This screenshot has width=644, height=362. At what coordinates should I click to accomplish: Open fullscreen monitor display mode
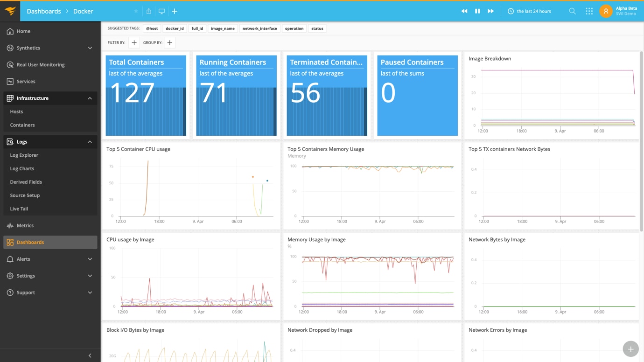[161, 11]
